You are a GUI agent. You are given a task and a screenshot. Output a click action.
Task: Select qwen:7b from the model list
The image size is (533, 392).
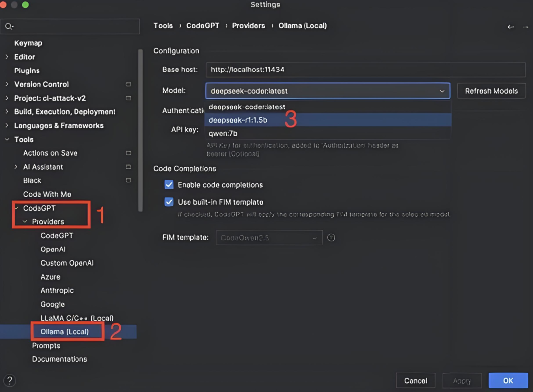tap(328, 133)
